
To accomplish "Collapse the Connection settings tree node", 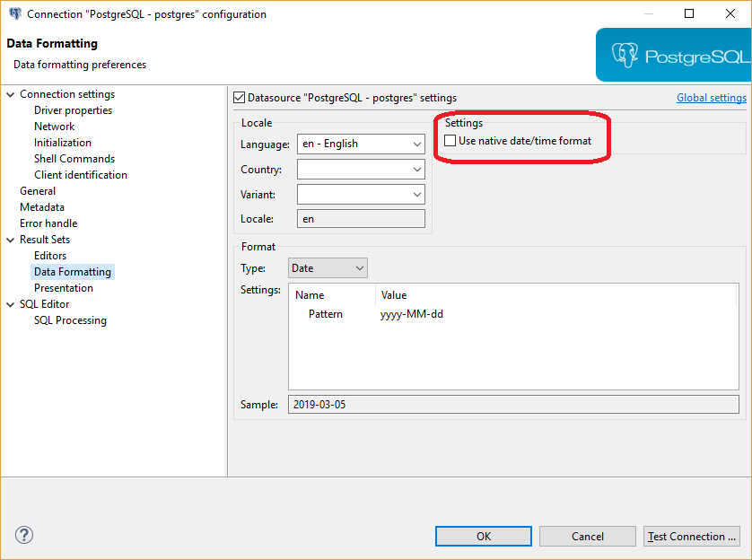I will (x=11, y=94).
